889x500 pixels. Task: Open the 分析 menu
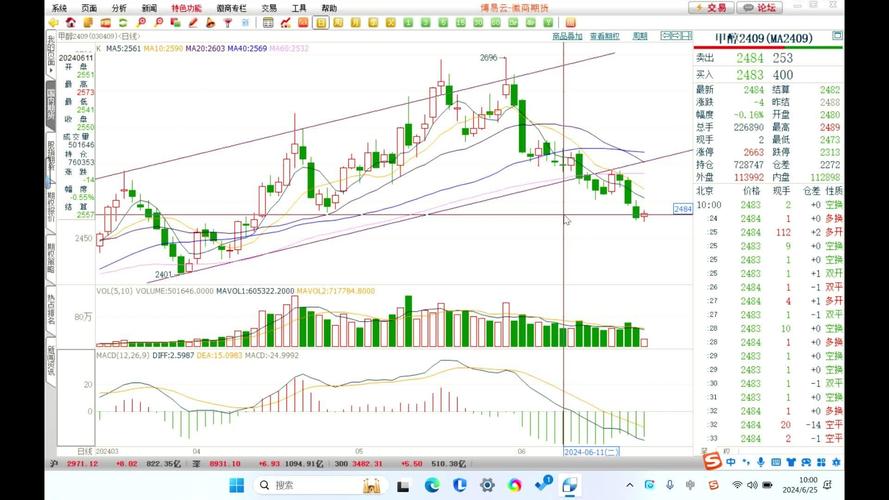click(x=119, y=7)
